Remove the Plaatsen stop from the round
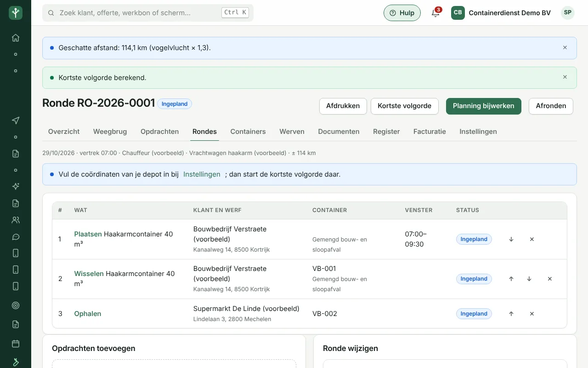588x368 pixels. tap(532, 239)
